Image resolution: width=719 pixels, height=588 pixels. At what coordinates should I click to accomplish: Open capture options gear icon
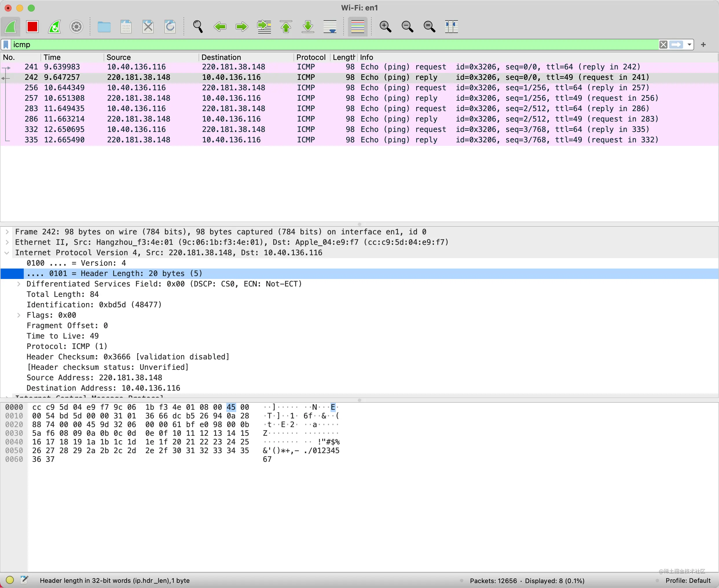tap(77, 27)
